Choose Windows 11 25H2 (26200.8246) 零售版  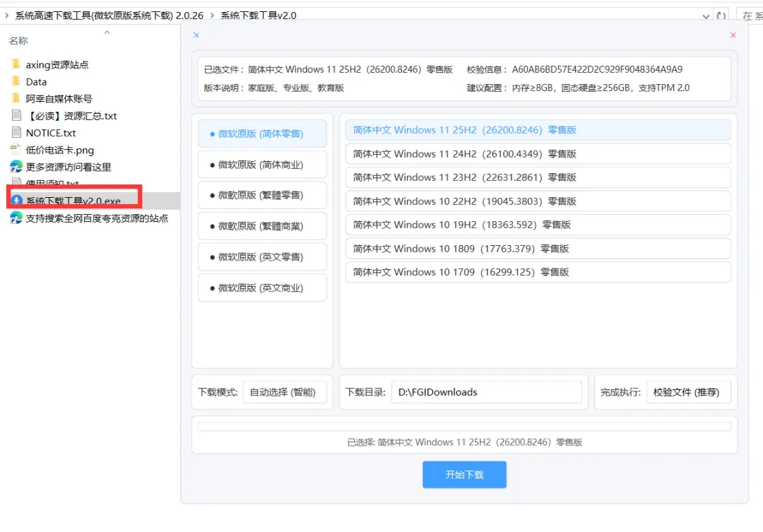[x=538, y=130]
